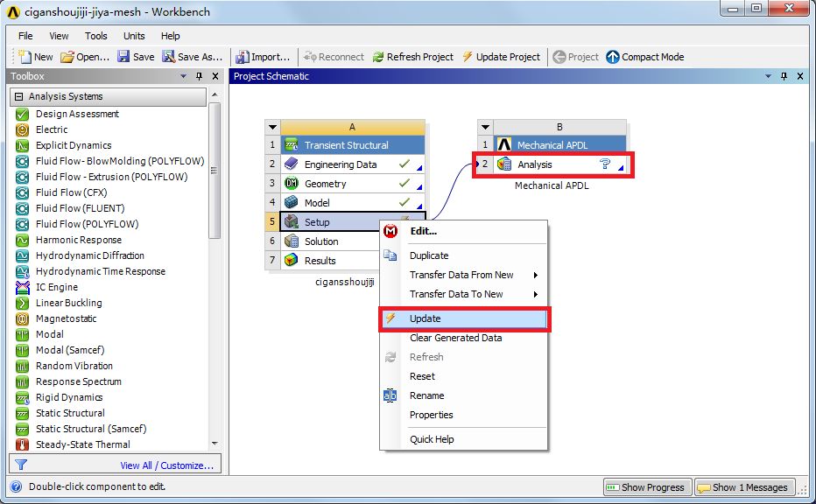Select the IC Engine icon
Screen dimensions: 816x504
pos(22,287)
